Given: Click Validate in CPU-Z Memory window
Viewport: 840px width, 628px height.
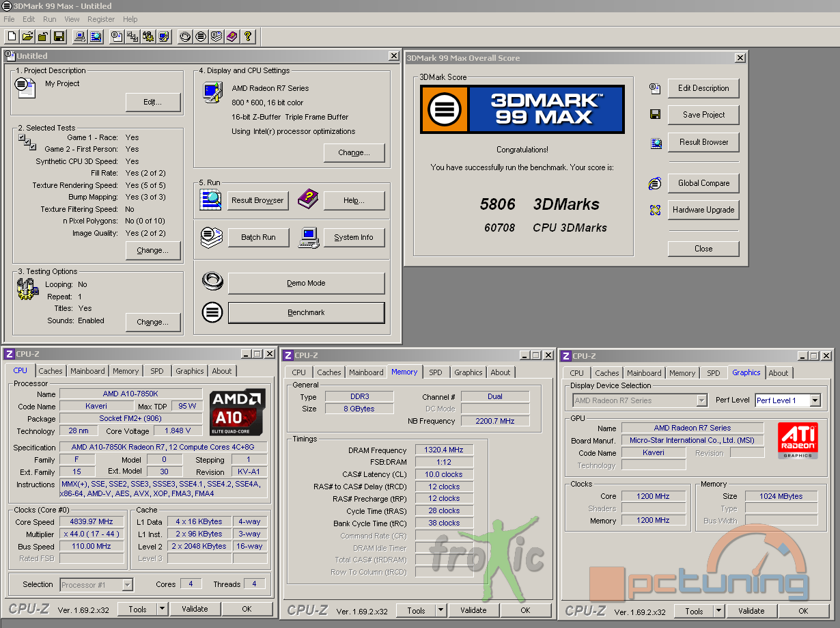Looking at the screenshot, I should pos(473,611).
